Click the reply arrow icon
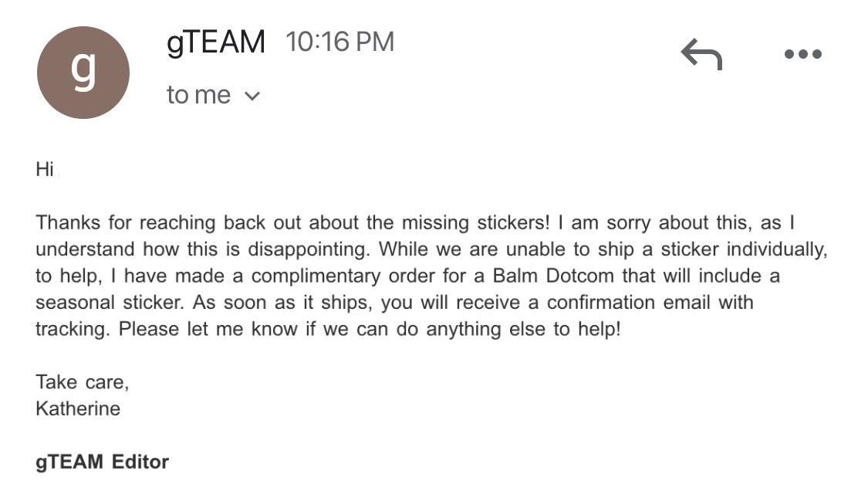The image size is (868, 488). point(701,55)
